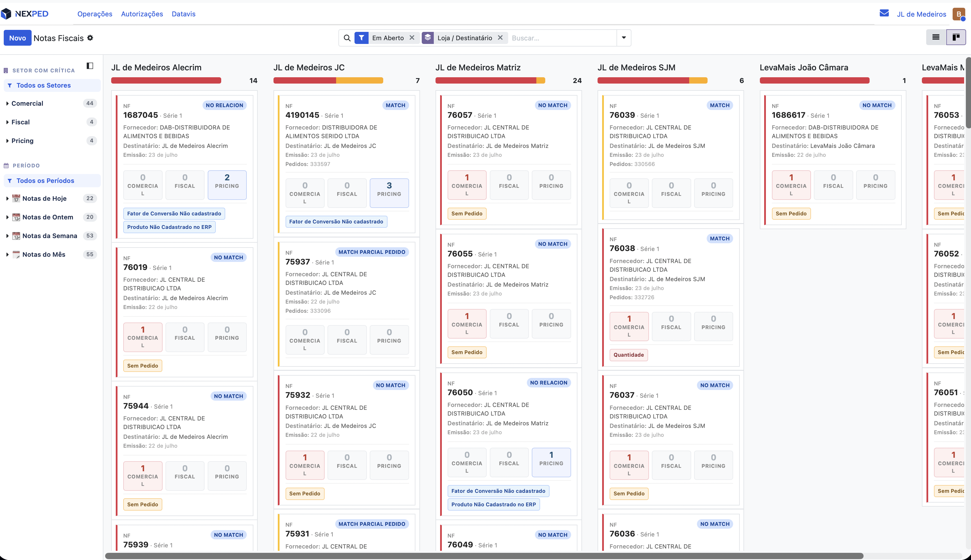Open JL de Medeiros company menu
Image resolution: width=971 pixels, height=560 pixels.
point(921,14)
